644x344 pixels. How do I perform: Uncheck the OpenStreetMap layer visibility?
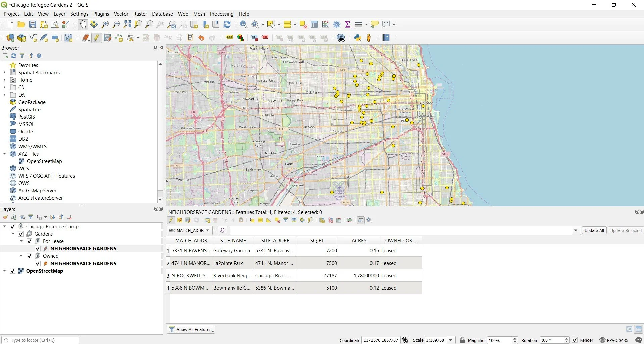[13, 271]
